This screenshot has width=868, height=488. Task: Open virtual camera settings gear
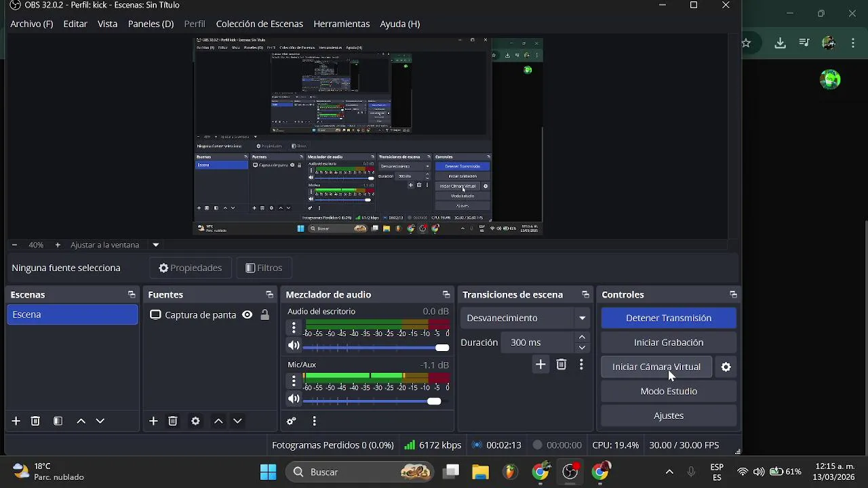coord(726,367)
